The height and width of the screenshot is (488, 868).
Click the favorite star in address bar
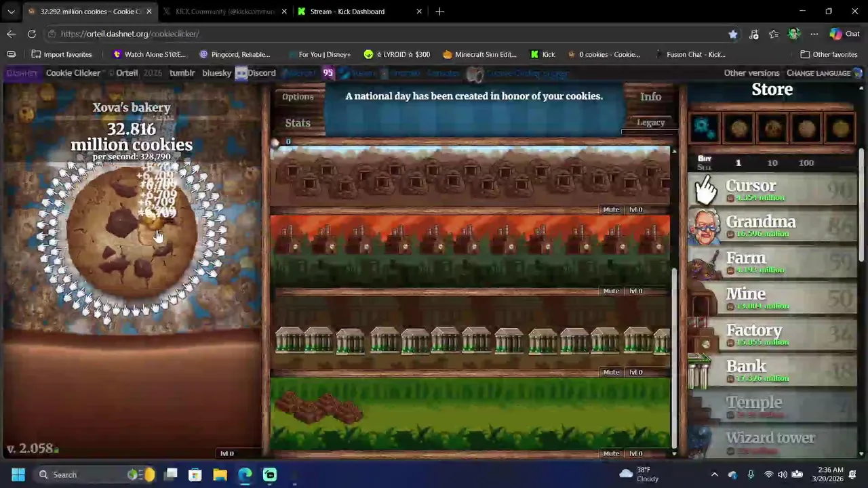point(733,34)
